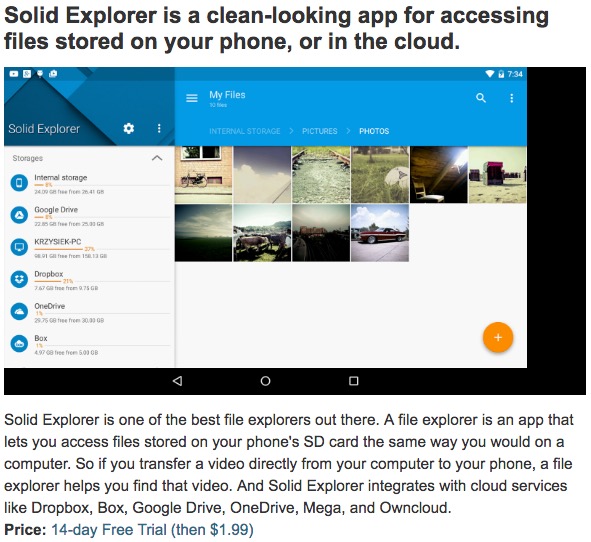Viewport: 591px width, 542px height.
Task: Tap the first notification icon in status bar
Action: pyautogui.click(x=14, y=74)
